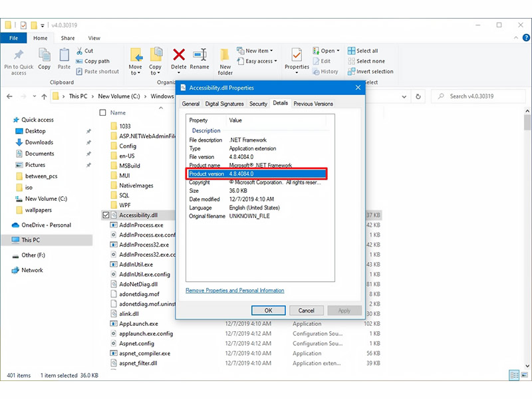Click the Rename ribbon icon
This screenshot has width=532, height=399.
point(199,55)
